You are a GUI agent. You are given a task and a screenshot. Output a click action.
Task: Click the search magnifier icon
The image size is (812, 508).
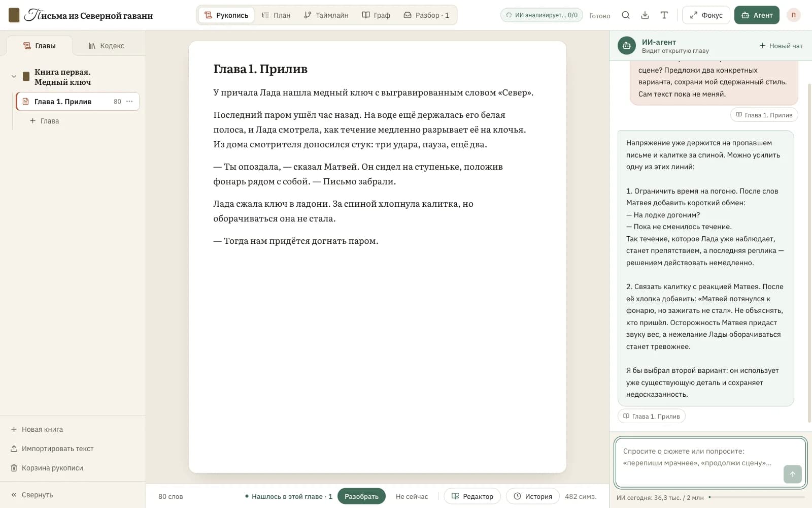click(626, 15)
